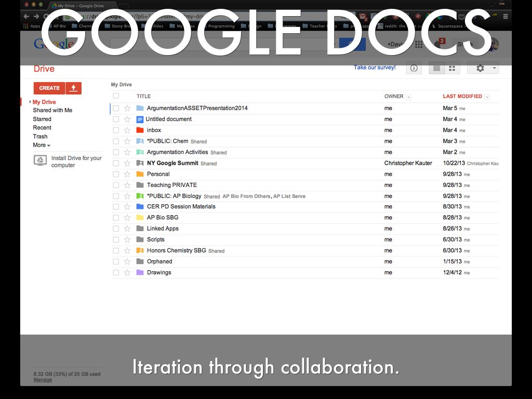
Task: Click the upload arrow button beside Create
Action: [73, 88]
